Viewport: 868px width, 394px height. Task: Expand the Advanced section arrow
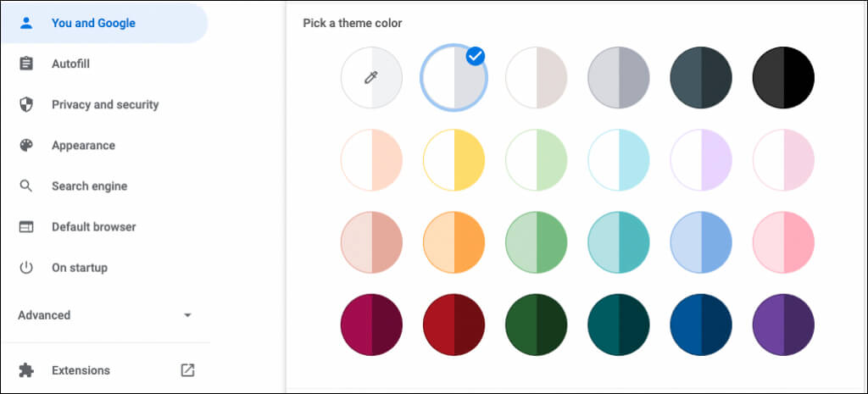(187, 315)
